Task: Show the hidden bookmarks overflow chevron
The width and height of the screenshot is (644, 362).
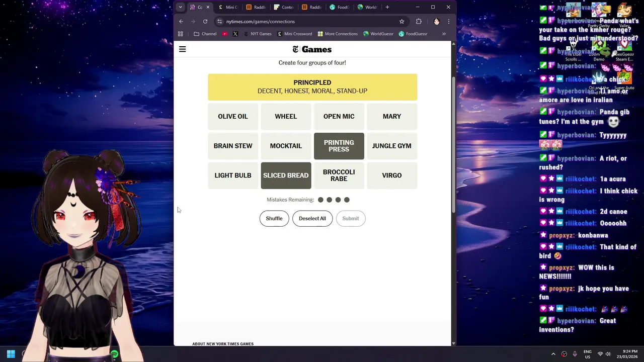Action: pos(444,34)
